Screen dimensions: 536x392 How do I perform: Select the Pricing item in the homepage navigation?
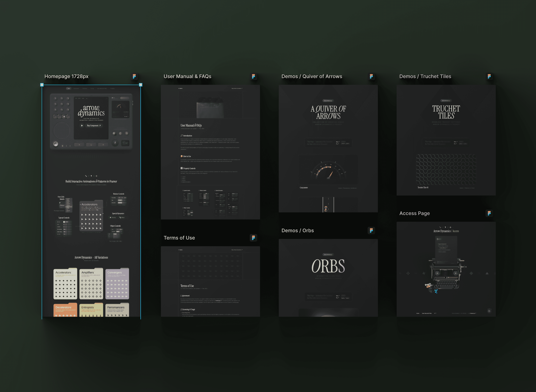click(92, 89)
